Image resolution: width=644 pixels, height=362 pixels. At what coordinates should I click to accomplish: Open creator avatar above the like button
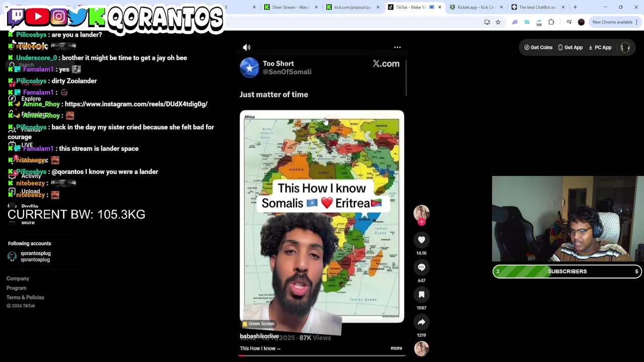[422, 213]
